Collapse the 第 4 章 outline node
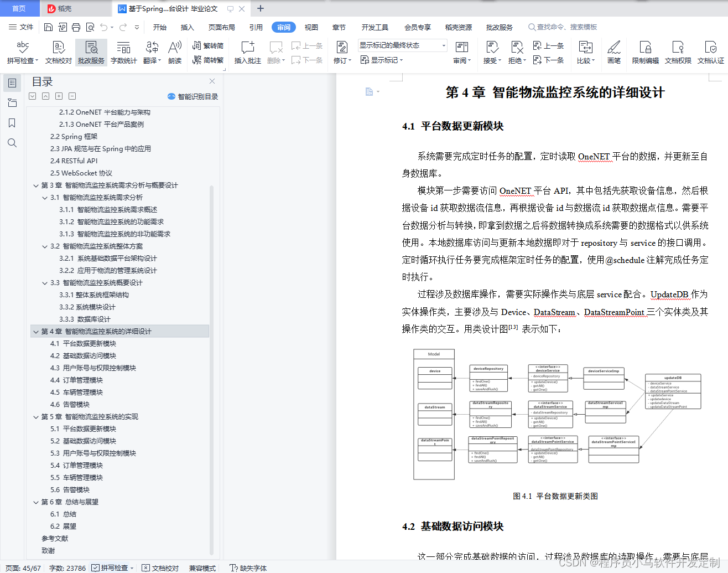This screenshot has width=728, height=573. 36,332
